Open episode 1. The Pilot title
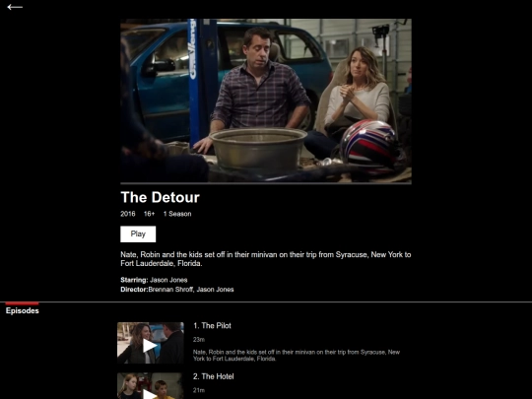The height and width of the screenshot is (399, 532). pyautogui.click(x=212, y=326)
